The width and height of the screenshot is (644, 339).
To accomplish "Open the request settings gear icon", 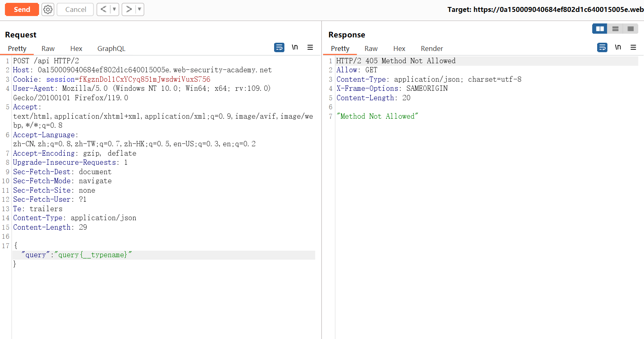I will click(48, 9).
